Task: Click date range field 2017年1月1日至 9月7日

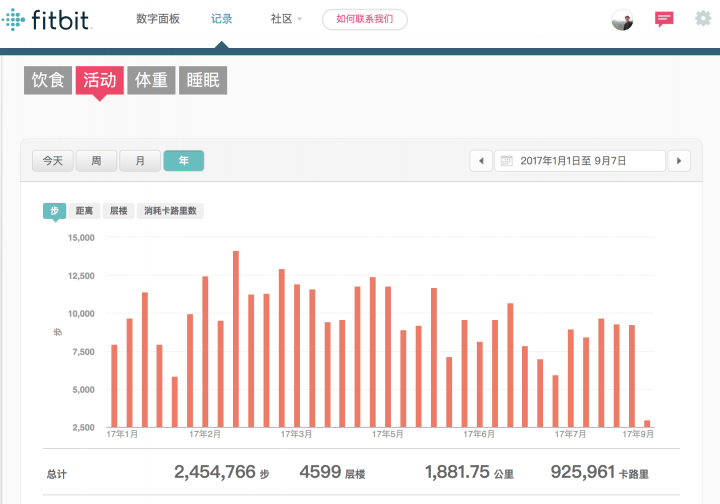Action: tap(580, 161)
